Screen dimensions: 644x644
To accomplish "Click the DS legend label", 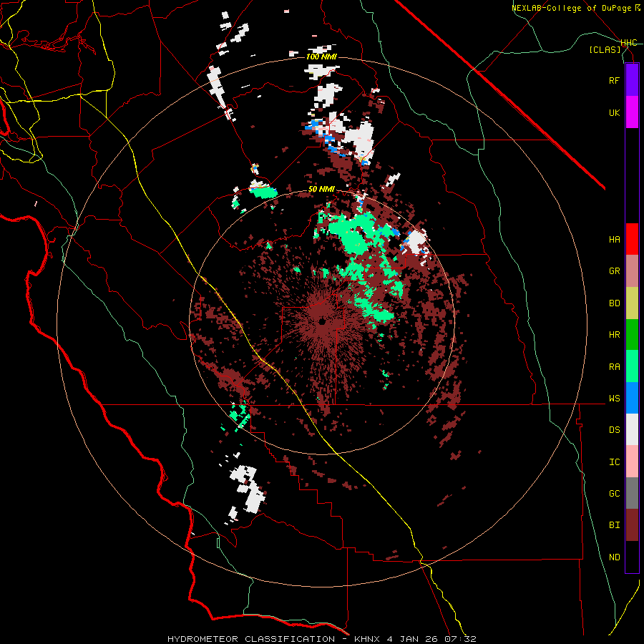I will click(x=614, y=430).
